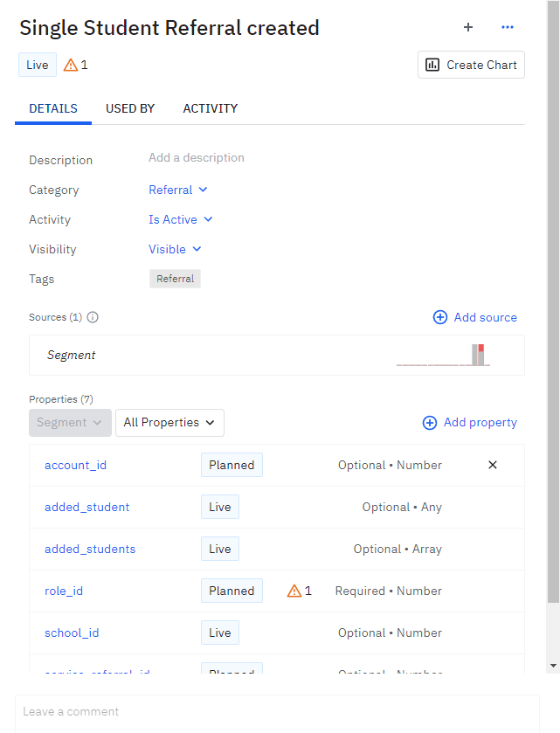The height and width of the screenshot is (733, 560).
Task: Change the Visibility Visible dropdown
Action: click(x=175, y=249)
